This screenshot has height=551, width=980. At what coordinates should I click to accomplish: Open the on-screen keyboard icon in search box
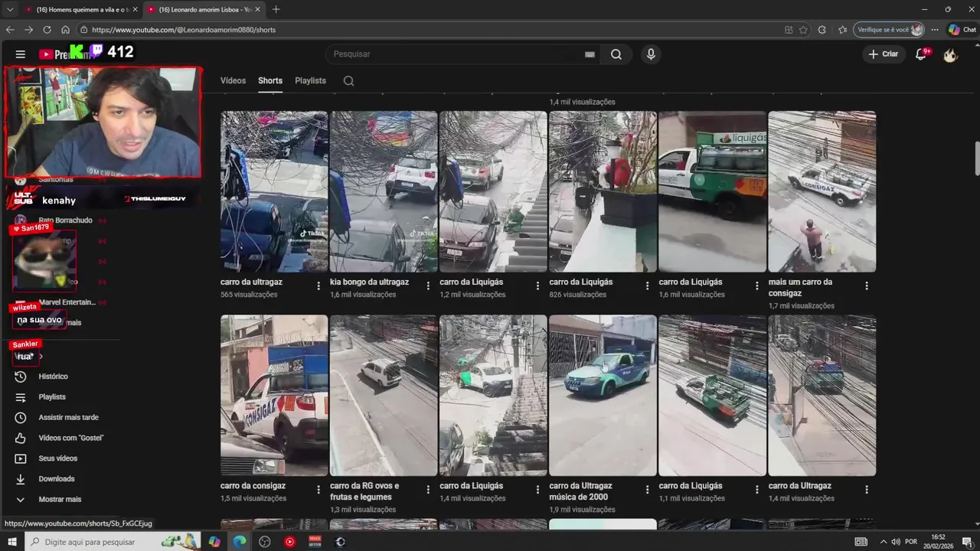click(x=590, y=54)
